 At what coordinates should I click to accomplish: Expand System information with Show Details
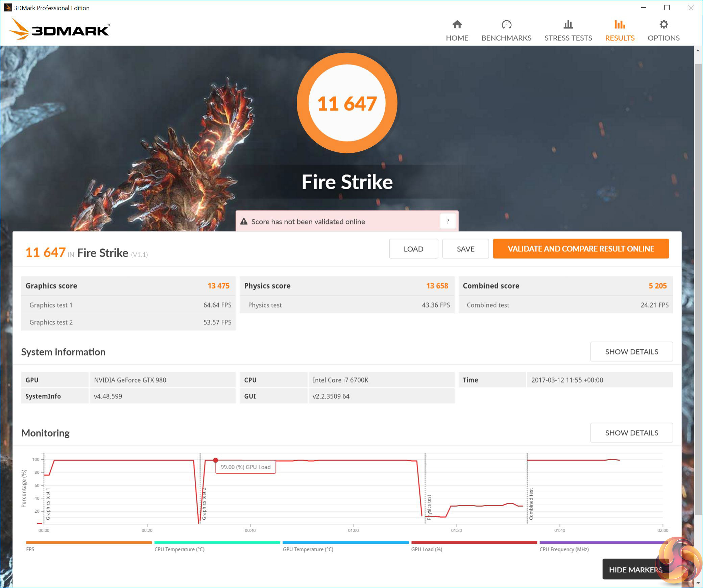pyautogui.click(x=631, y=352)
